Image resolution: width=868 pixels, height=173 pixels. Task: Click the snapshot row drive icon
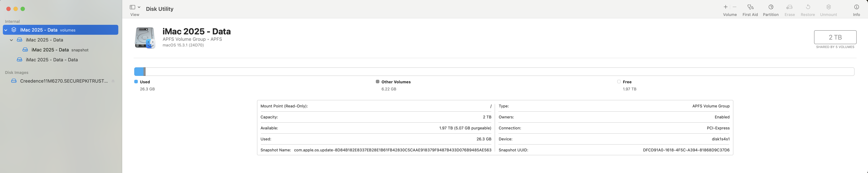25,50
